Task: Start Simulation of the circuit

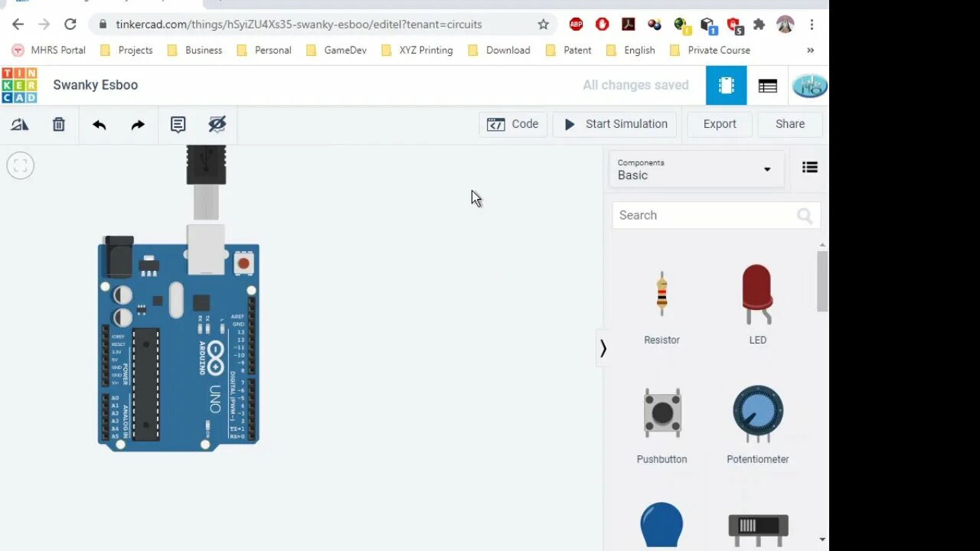Action: (616, 124)
